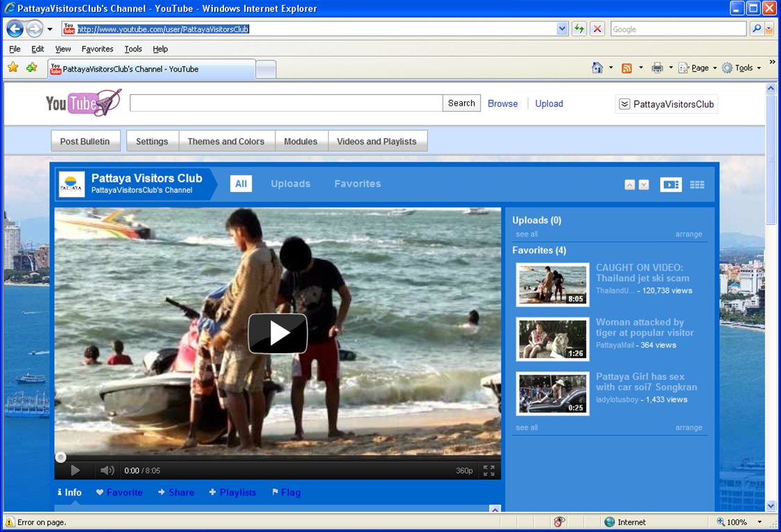This screenshot has width=781, height=532.
Task: Open the browser navigation history dropdown arrow
Action: [x=50, y=29]
